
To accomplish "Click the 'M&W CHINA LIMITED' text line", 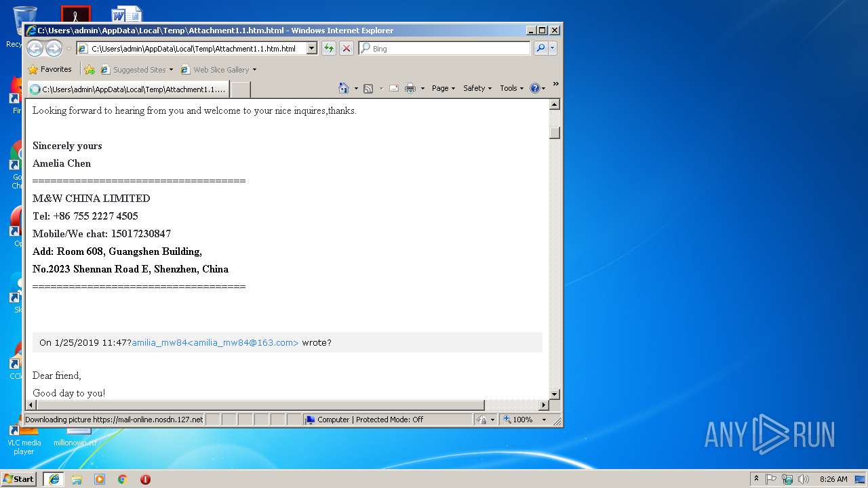I will click(92, 199).
